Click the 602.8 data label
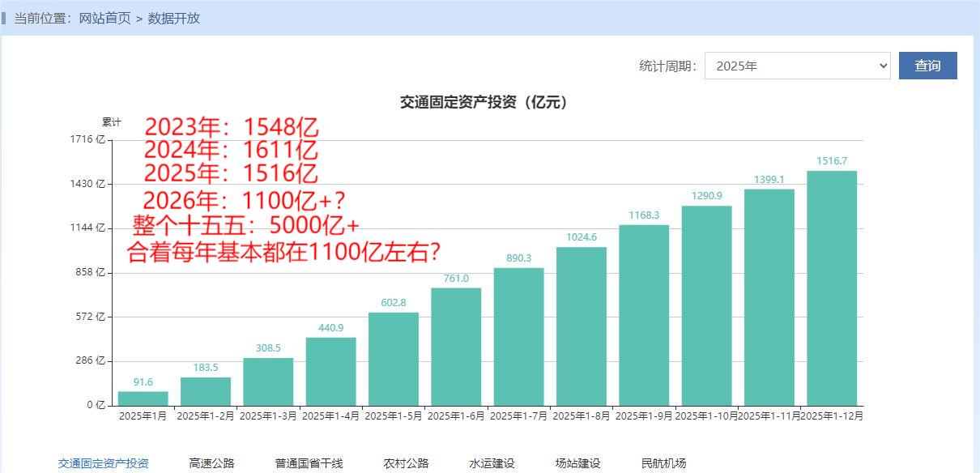Viewport: 980px width, 473px height. pyautogui.click(x=394, y=303)
